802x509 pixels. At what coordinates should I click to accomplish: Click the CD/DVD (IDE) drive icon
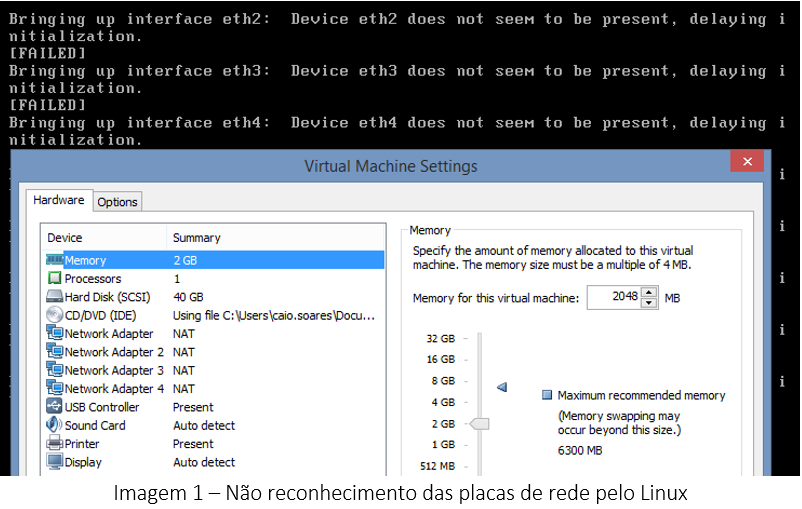pyautogui.click(x=54, y=315)
